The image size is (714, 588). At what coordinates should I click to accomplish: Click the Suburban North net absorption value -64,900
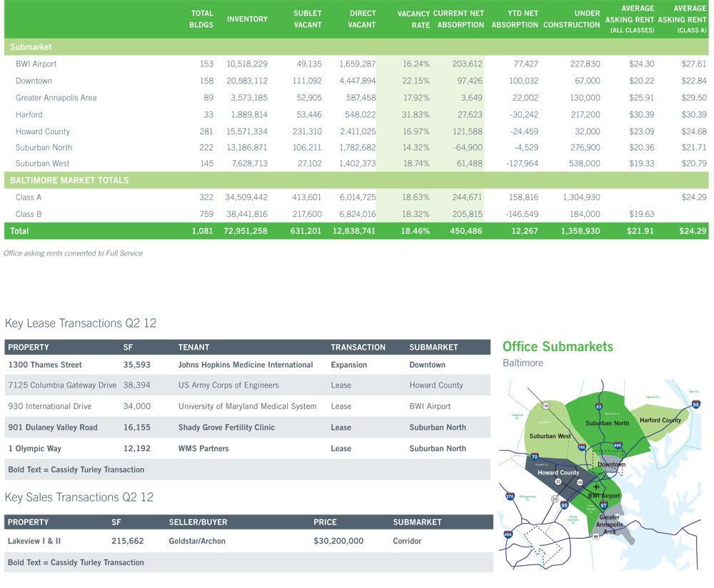tap(468, 148)
